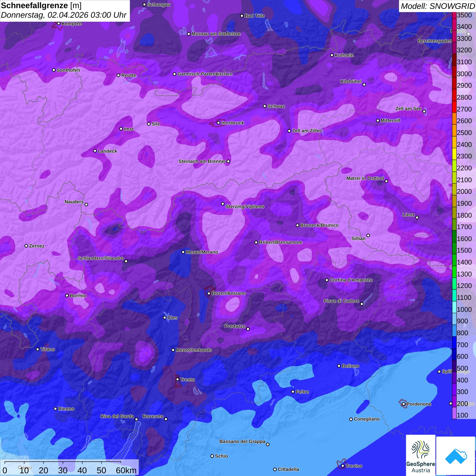Click the date Donnerstag, 02.04.2026 03:00 Uhr

pos(64,15)
